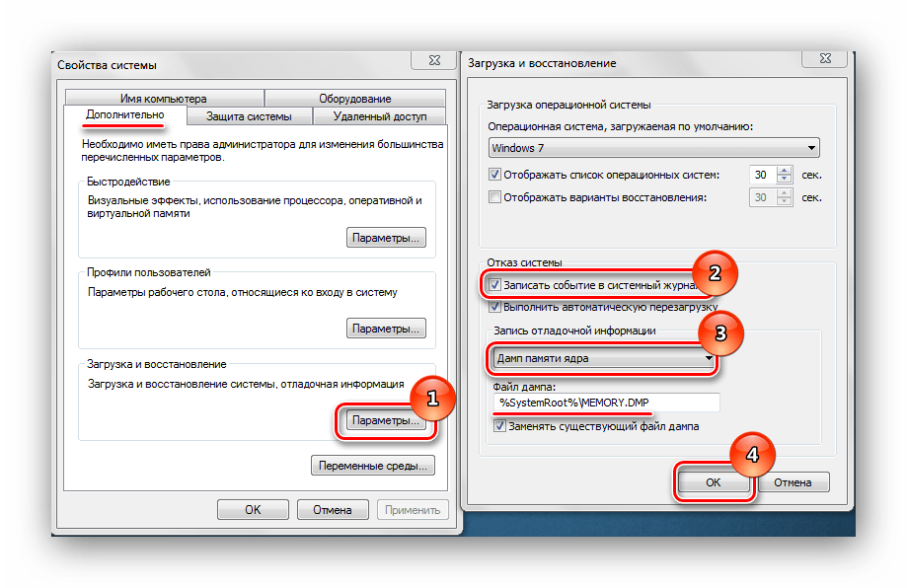Click the disabled Применить button
The height and width of the screenshot is (588, 907).
(x=413, y=509)
